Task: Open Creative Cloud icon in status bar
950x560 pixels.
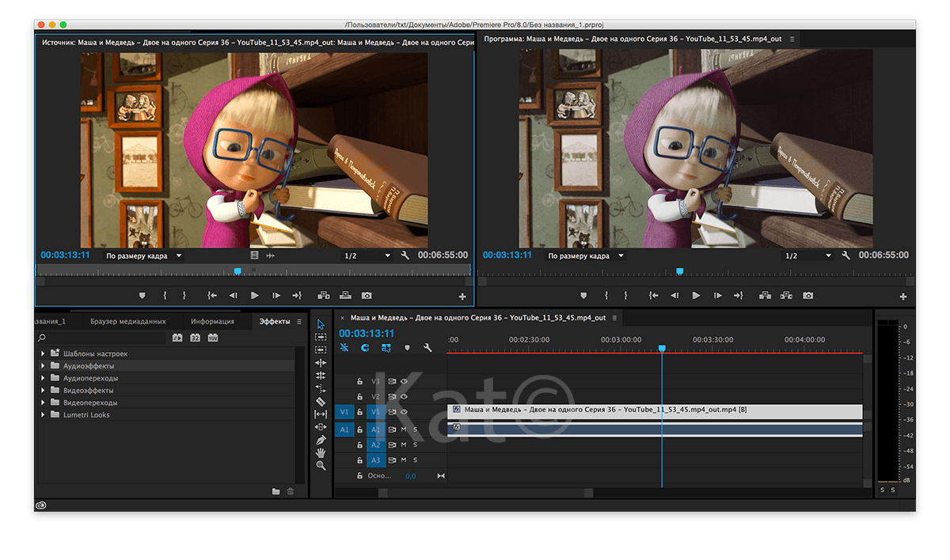Action: tap(41, 505)
